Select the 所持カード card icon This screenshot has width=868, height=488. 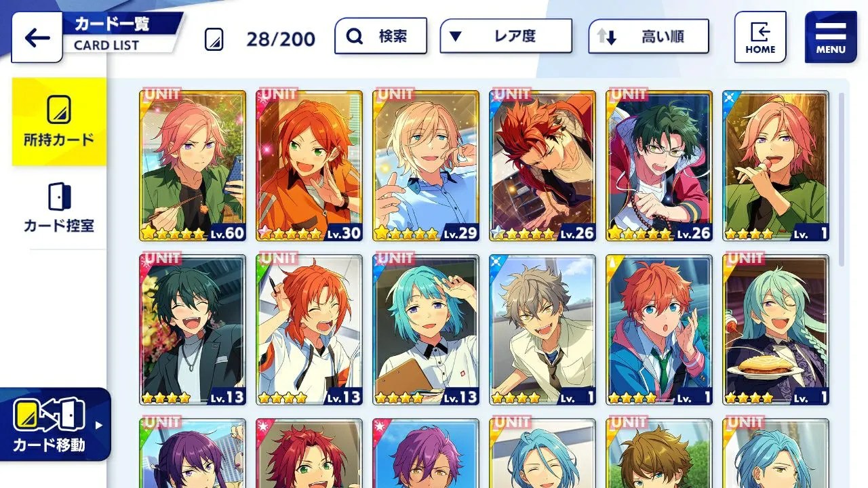[59, 109]
